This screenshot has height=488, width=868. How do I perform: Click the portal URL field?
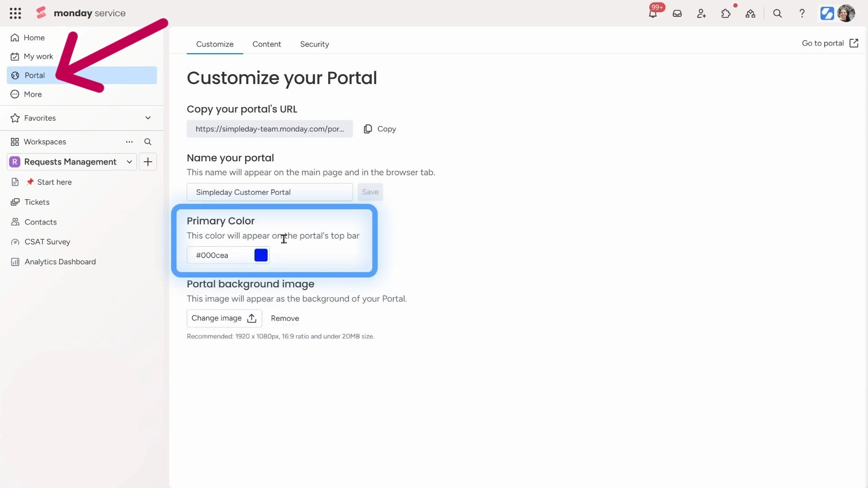[x=270, y=129]
